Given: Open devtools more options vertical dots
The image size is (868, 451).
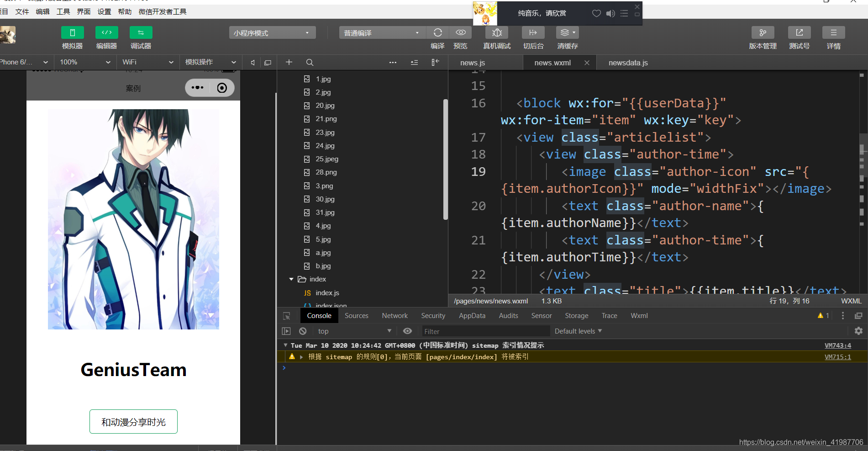Looking at the screenshot, I should [843, 316].
